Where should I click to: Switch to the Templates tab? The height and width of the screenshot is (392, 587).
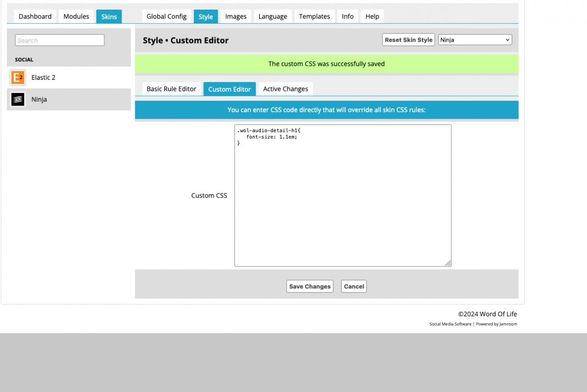[x=314, y=17]
